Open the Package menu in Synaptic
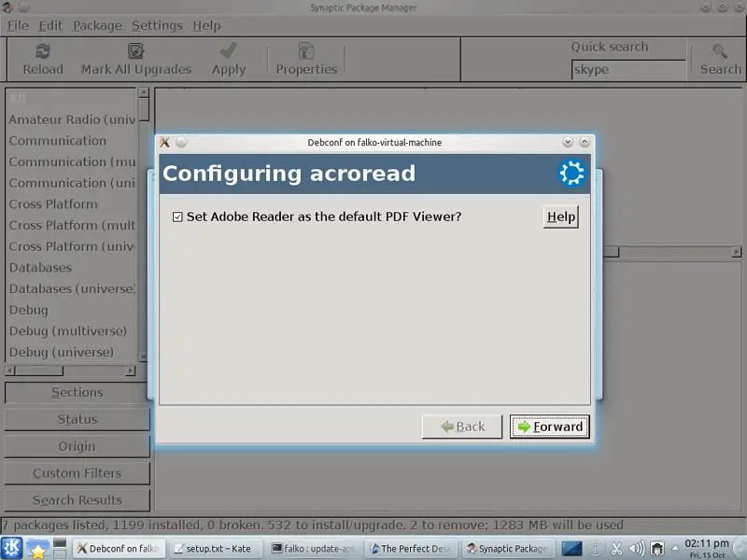 pyautogui.click(x=98, y=26)
